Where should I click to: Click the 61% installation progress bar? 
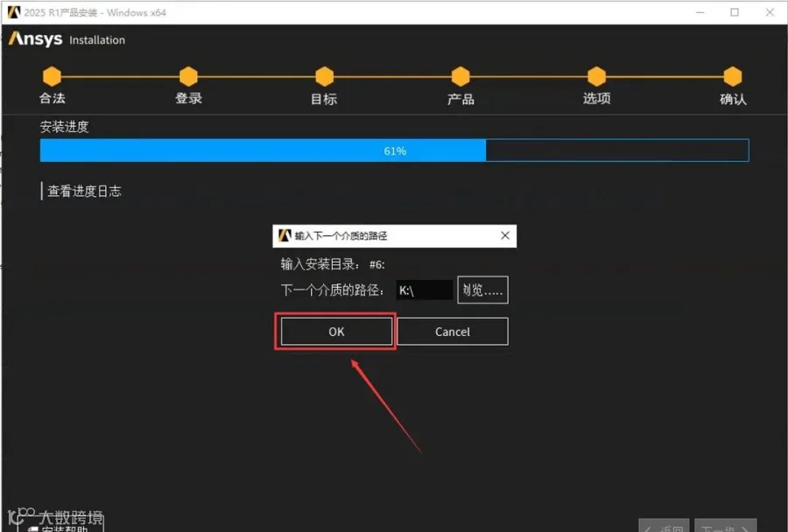395,150
